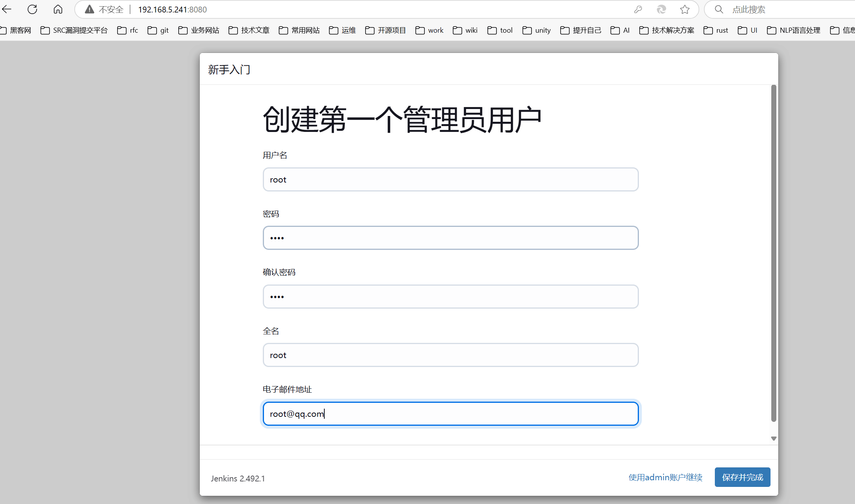Click the 创建第一个管理员用户 heading
The height and width of the screenshot is (504, 855).
[402, 119]
